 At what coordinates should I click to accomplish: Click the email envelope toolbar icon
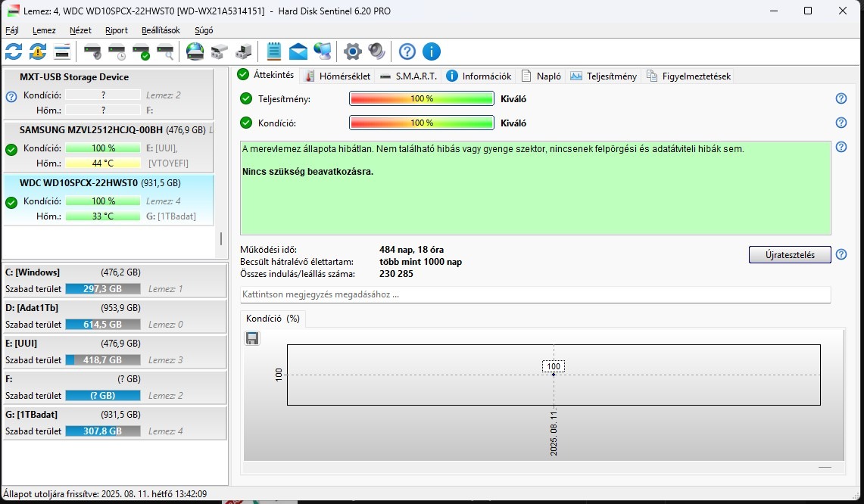pyautogui.click(x=298, y=51)
